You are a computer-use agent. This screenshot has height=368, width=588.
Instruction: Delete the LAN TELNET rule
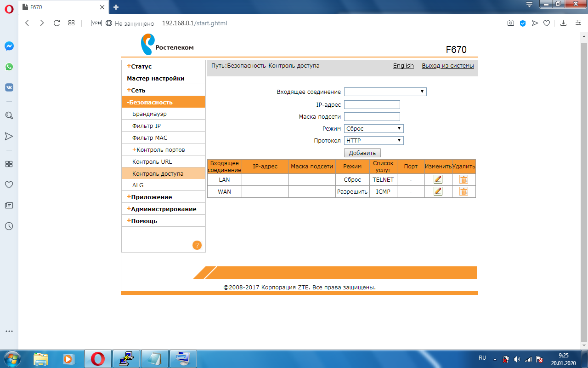[x=464, y=179]
